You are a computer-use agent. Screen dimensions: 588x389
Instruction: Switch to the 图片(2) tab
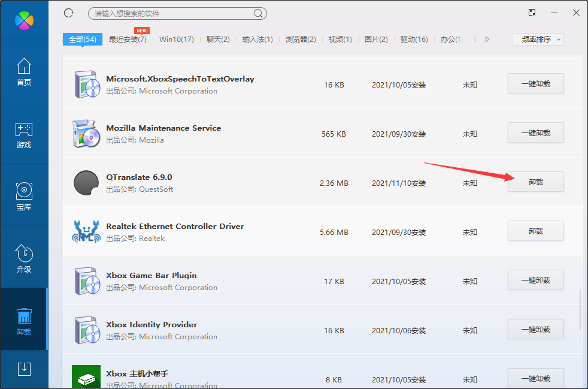click(376, 40)
